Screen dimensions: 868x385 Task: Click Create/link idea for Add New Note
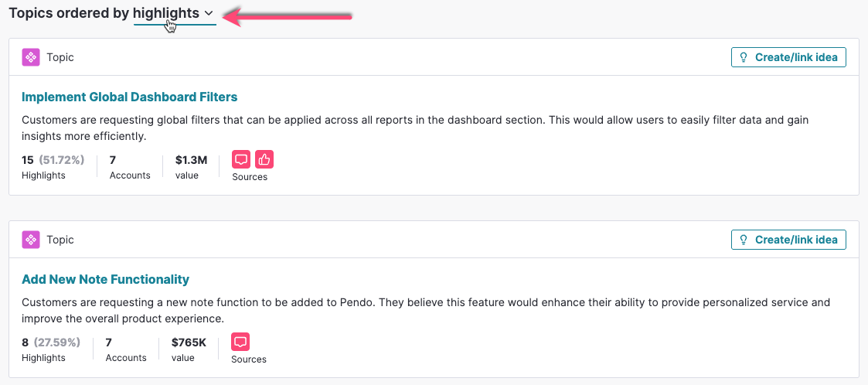tap(788, 240)
